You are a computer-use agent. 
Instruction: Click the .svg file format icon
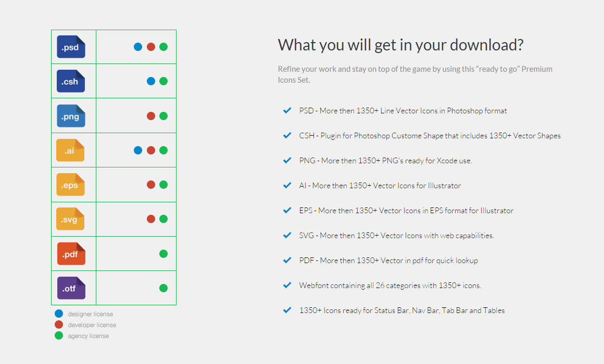tap(70, 219)
